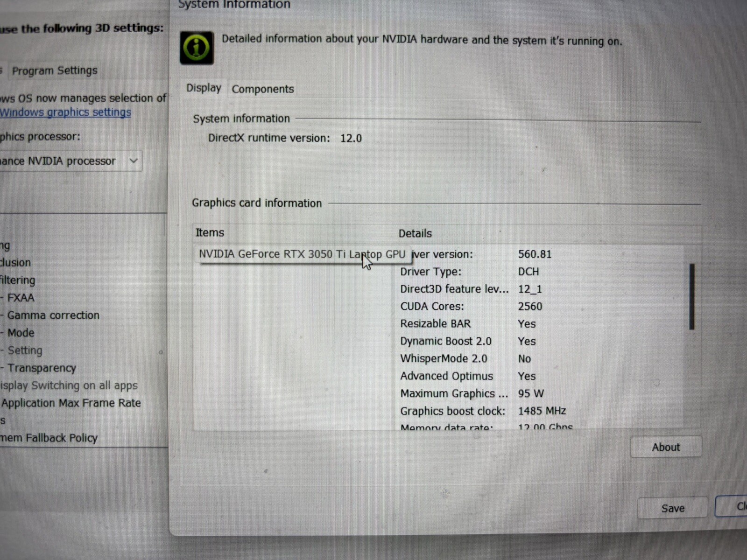Select Display Switching on all apps row
Image resolution: width=747 pixels, height=560 pixels.
pyautogui.click(x=69, y=385)
